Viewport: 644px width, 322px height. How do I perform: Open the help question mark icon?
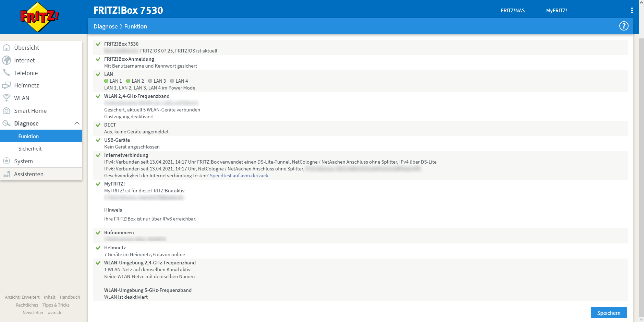click(624, 26)
